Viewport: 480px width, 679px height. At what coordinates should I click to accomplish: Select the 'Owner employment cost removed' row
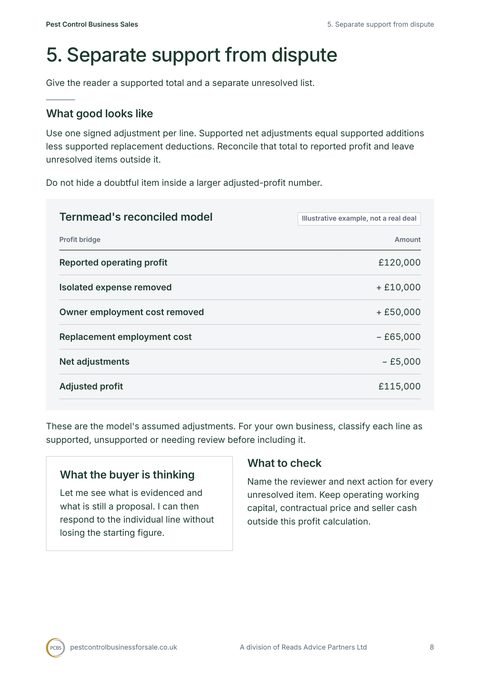(x=240, y=312)
